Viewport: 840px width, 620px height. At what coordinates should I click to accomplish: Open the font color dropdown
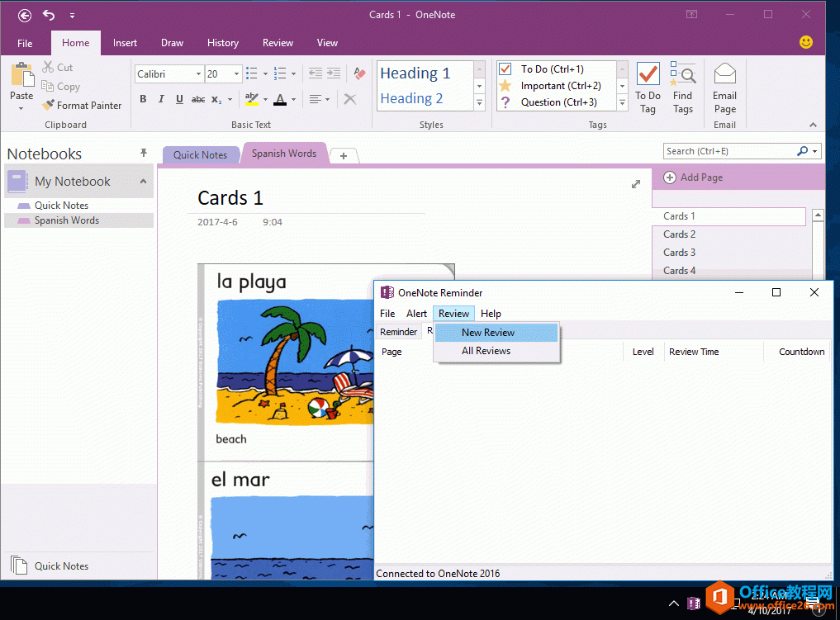tap(292, 100)
